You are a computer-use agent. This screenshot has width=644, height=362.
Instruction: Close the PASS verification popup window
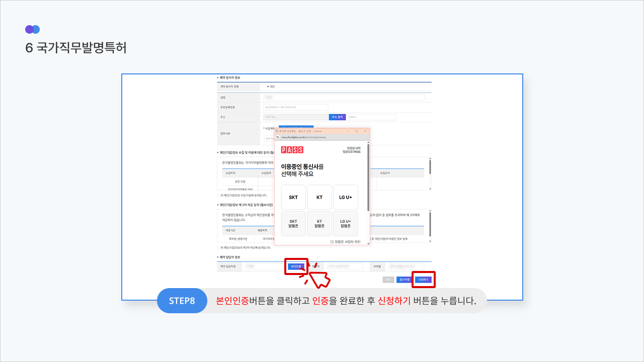pos(365,131)
